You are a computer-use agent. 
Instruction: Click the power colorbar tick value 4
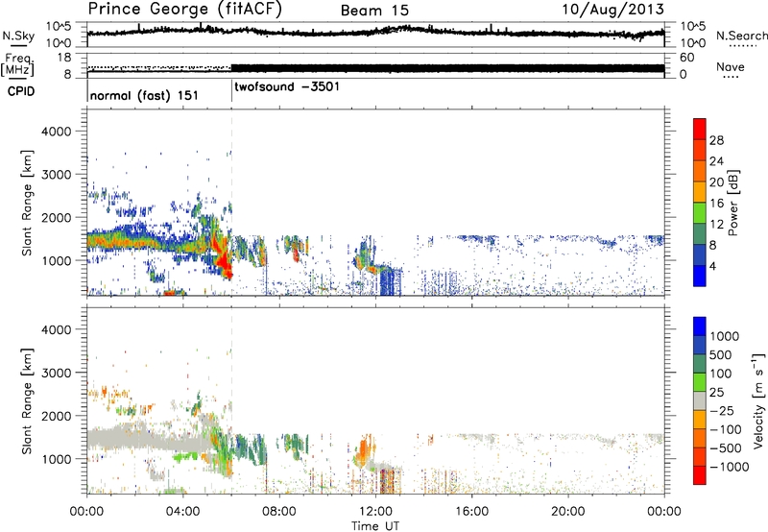pyautogui.click(x=712, y=266)
